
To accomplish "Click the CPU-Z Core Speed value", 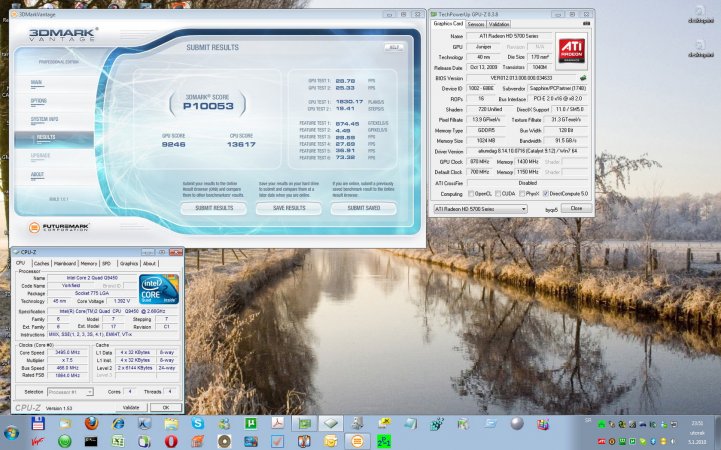I will coord(68,353).
